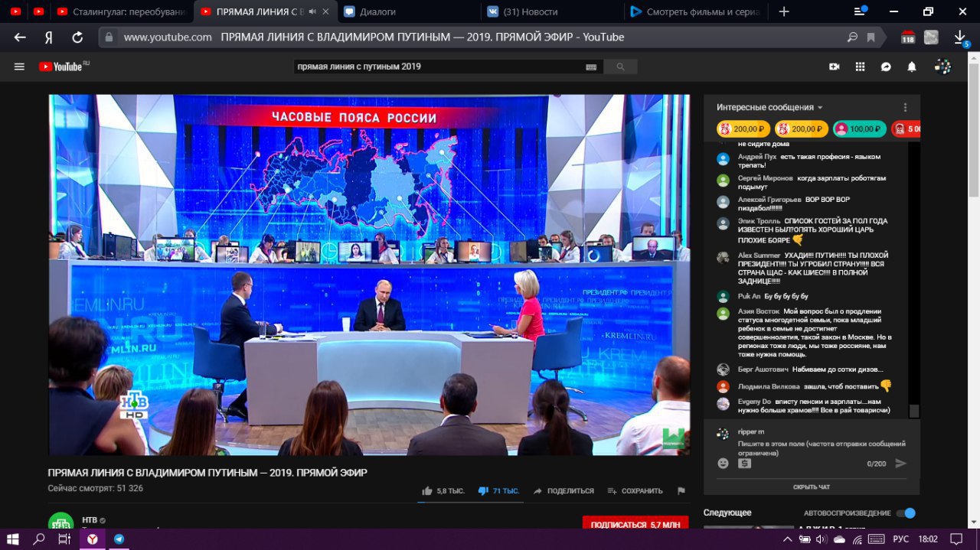This screenshot has height=550, width=980.
Task: Open the emoji picker in chat
Action: pos(723,463)
